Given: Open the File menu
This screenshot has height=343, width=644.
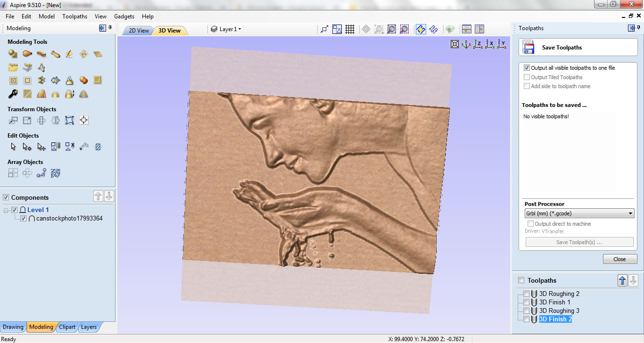Looking at the screenshot, I should point(10,16).
